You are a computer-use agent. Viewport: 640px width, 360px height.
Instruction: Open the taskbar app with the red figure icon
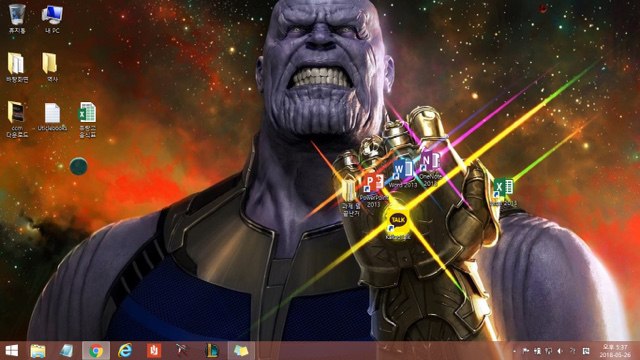point(183,351)
